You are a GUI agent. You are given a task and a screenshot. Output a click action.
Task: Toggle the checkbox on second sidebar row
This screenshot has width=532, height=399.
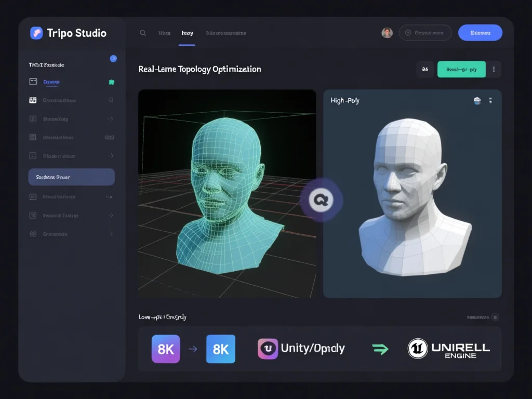(x=111, y=100)
